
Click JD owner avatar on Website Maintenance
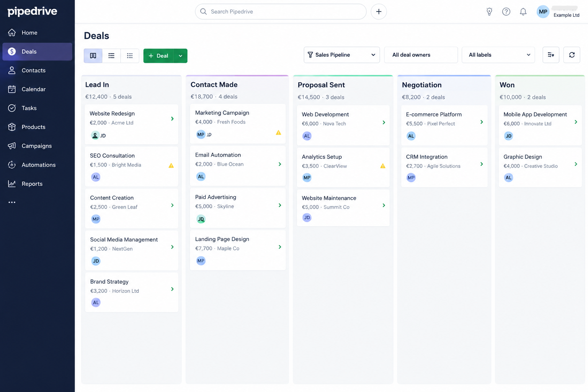307,217
